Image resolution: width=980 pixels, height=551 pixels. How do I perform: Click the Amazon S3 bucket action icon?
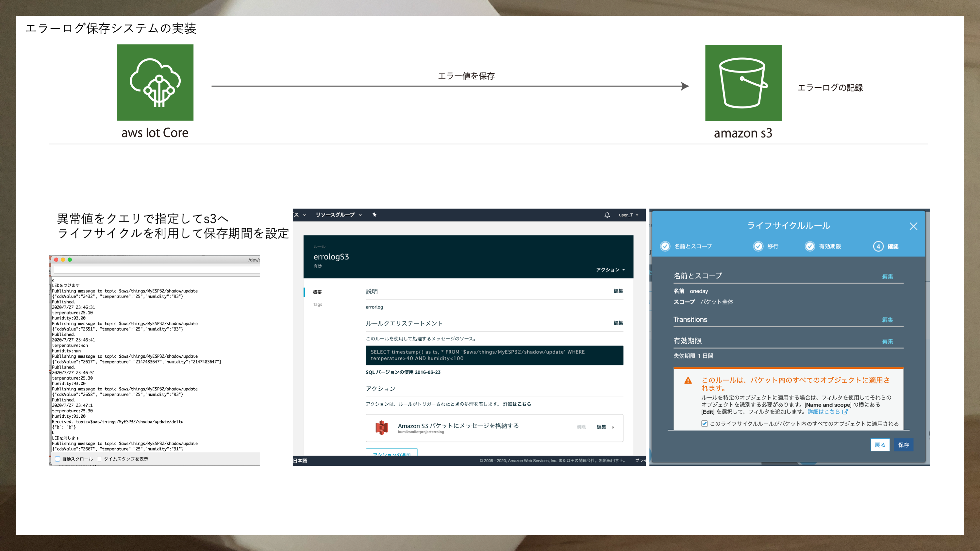click(x=382, y=428)
